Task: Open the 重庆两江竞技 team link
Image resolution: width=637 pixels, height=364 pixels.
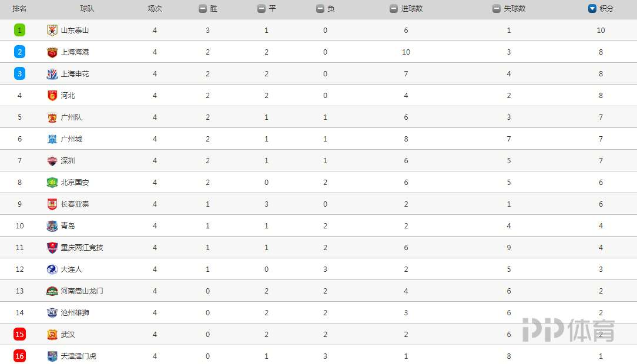Action: [82, 248]
